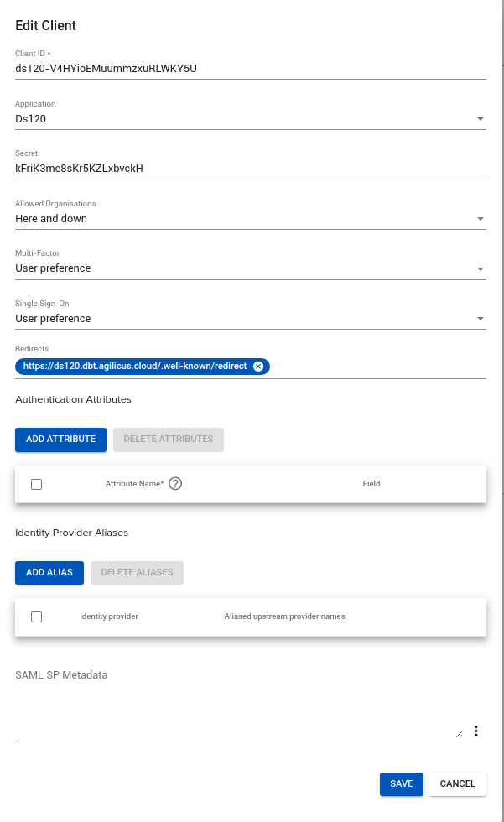Sort by Attribute Name column header
The image size is (504, 822).
134,484
